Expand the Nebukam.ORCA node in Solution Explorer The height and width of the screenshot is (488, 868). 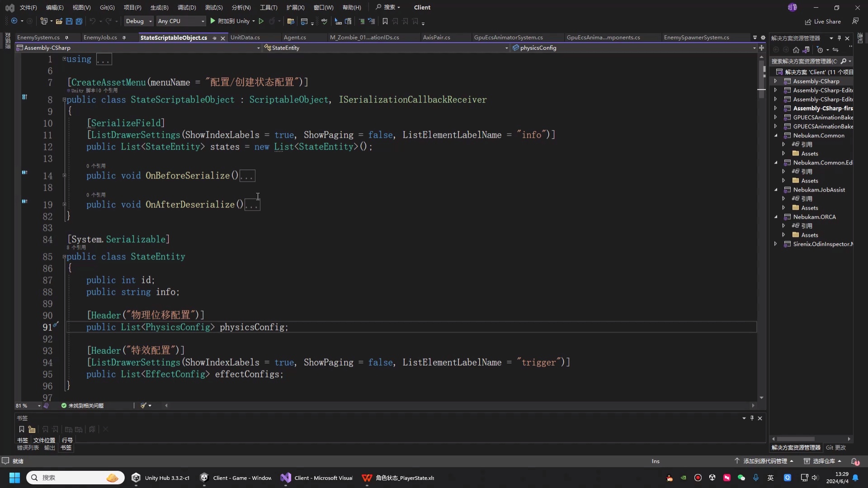[777, 217]
